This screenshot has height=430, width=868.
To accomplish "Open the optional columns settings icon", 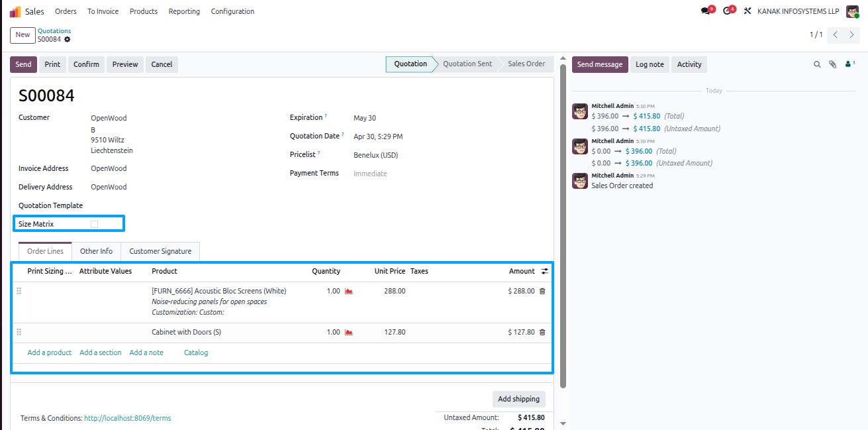I will click(544, 271).
